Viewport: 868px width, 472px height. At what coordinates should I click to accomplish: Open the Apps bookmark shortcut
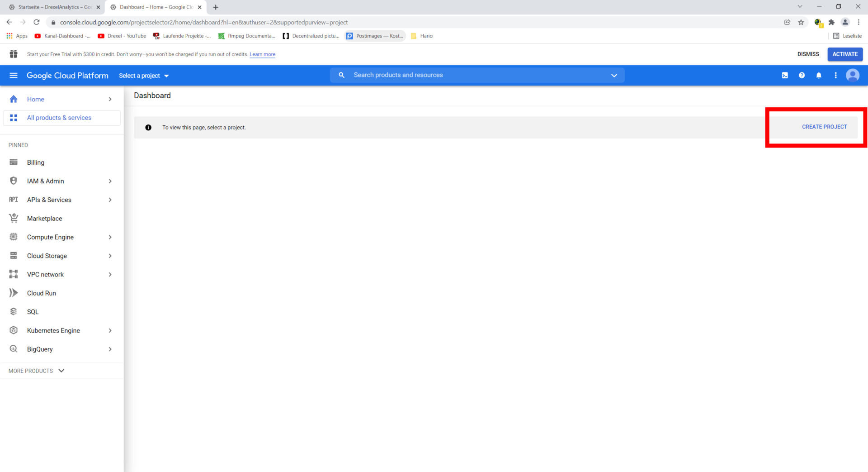pos(17,36)
